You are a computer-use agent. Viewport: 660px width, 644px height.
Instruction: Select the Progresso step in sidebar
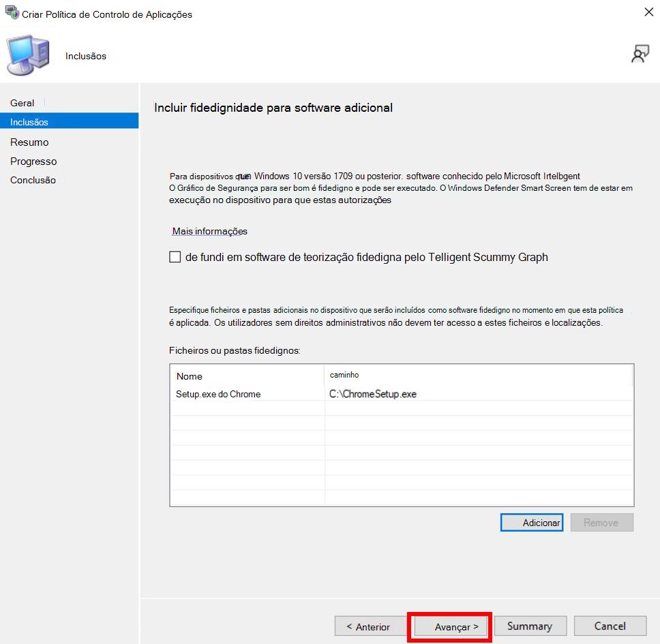point(33,162)
